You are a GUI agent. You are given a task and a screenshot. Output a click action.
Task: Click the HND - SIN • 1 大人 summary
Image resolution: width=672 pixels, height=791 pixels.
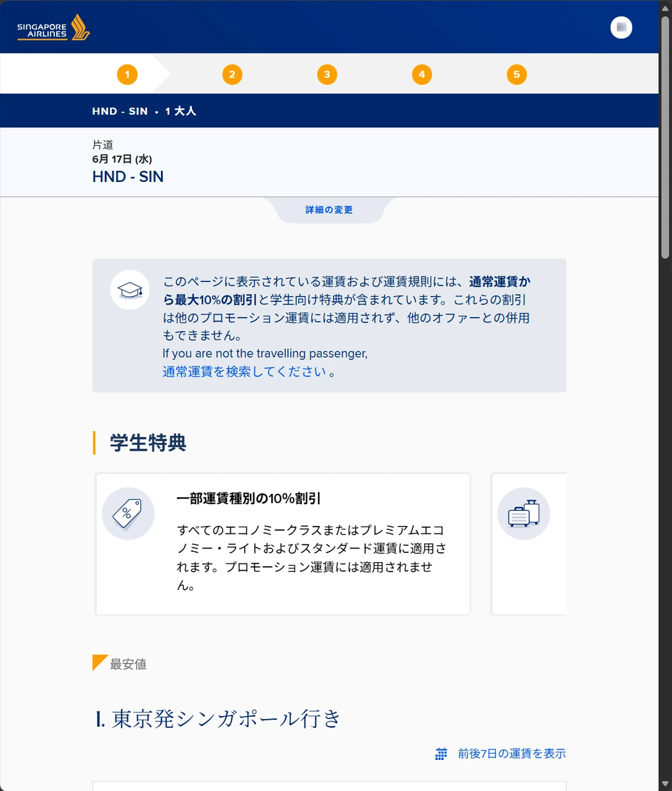144,111
